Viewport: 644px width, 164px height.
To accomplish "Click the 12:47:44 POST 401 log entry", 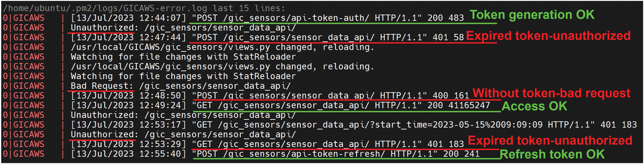I will tap(327, 37).
